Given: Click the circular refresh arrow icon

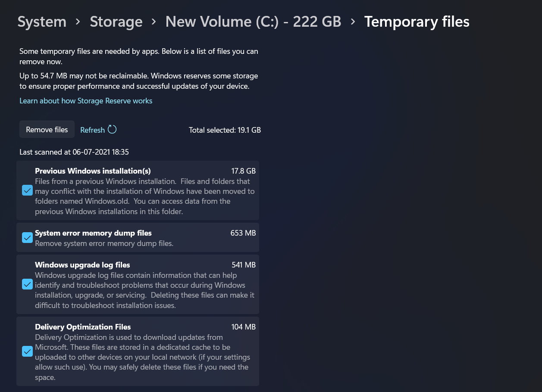Looking at the screenshot, I should (112, 130).
